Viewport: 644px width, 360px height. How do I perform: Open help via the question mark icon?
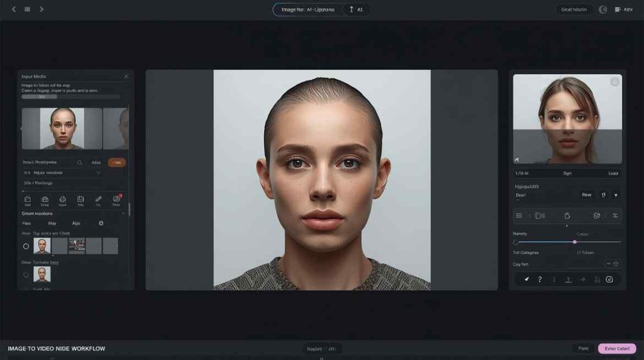pos(540,280)
